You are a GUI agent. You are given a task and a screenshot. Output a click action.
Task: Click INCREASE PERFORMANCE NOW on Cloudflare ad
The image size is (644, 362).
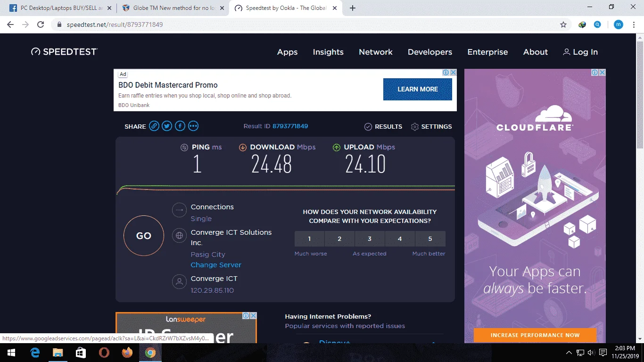pyautogui.click(x=535, y=335)
